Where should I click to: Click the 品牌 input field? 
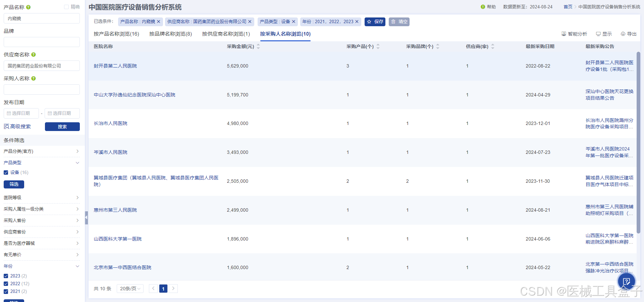[x=42, y=42]
